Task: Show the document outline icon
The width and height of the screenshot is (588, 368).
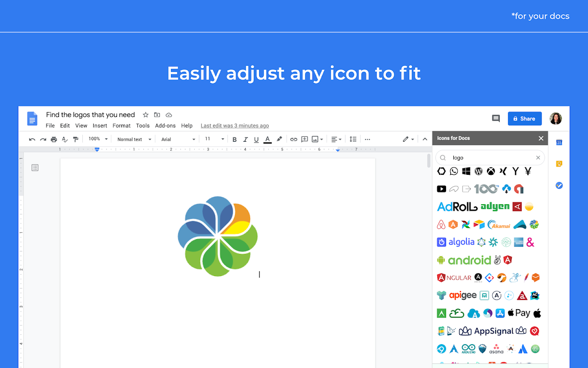Action: click(35, 168)
